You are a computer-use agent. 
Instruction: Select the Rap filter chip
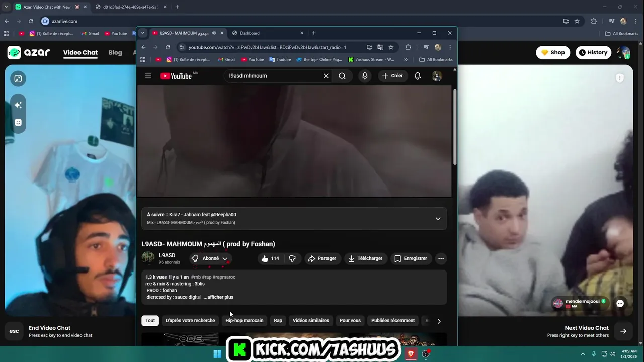278,320
